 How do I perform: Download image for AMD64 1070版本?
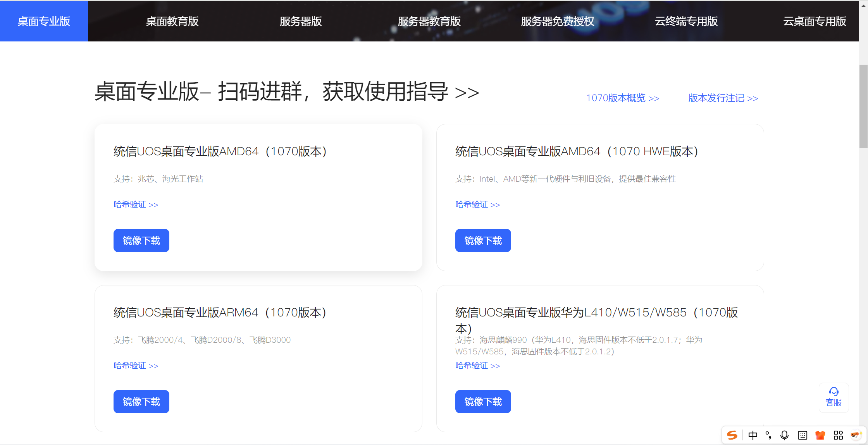click(x=141, y=241)
